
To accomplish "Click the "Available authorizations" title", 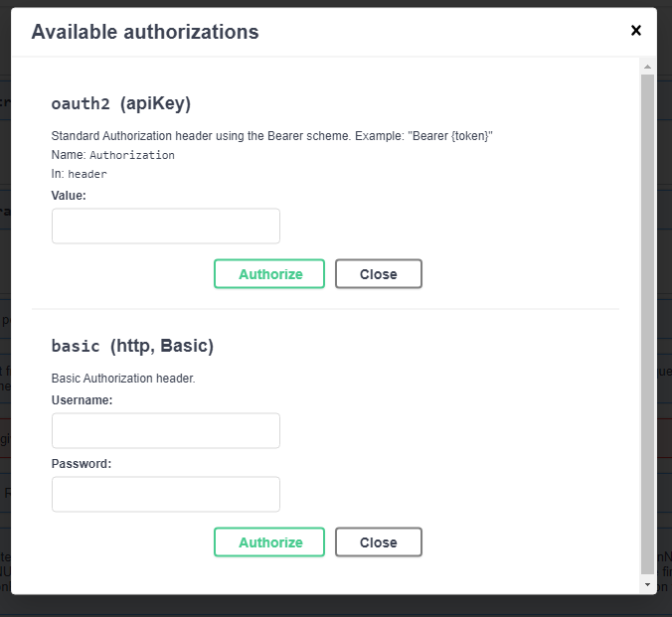I will tap(145, 32).
